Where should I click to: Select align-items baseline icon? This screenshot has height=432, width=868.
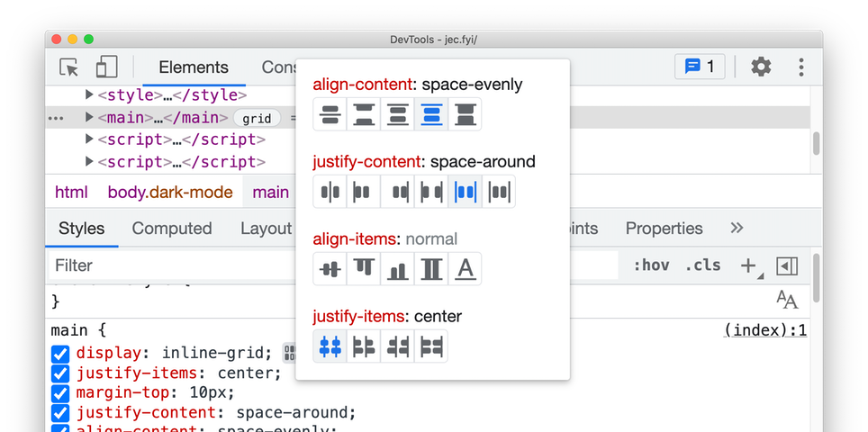[465, 269]
